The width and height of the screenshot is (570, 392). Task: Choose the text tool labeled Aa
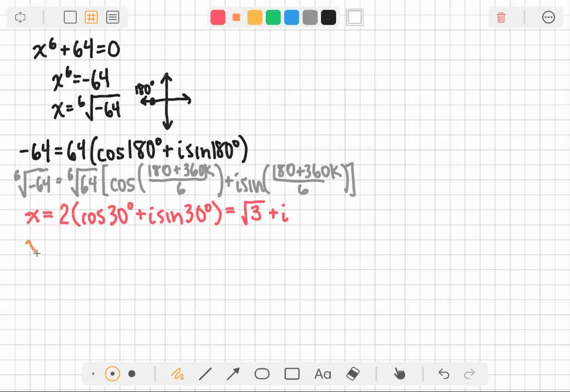click(x=322, y=374)
